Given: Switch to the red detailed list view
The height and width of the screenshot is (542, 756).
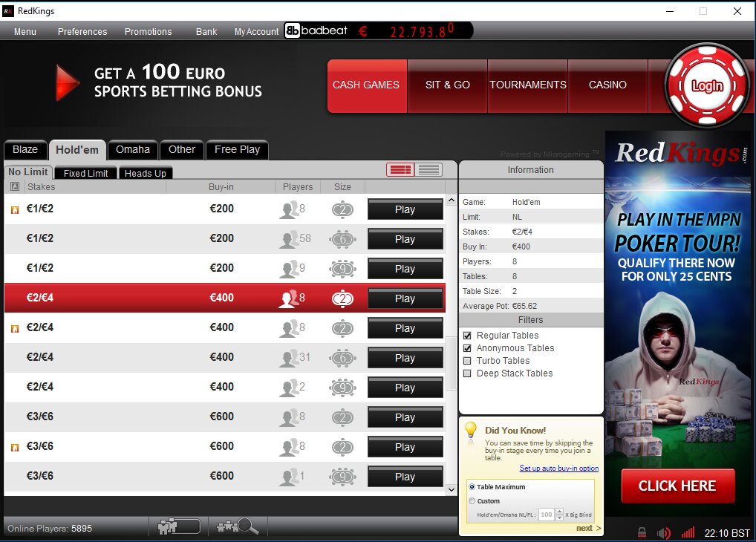Looking at the screenshot, I should (x=400, y=169).
